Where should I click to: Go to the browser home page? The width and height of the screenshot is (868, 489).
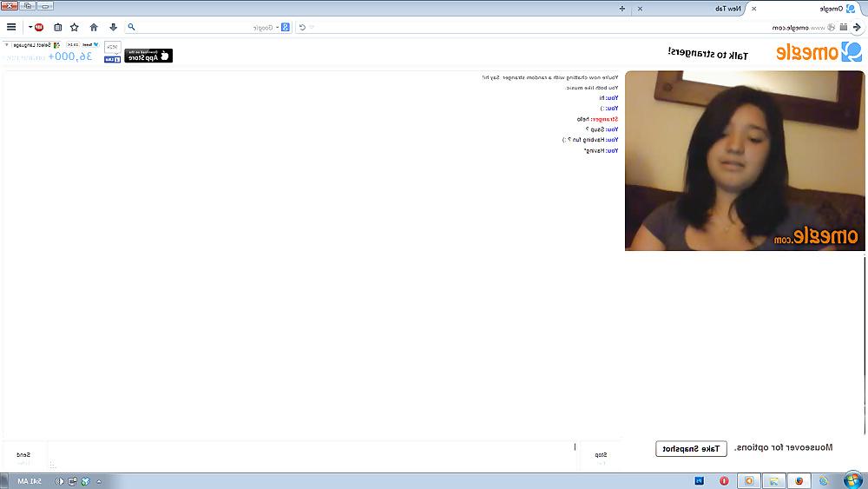click(x=94, y=27)
